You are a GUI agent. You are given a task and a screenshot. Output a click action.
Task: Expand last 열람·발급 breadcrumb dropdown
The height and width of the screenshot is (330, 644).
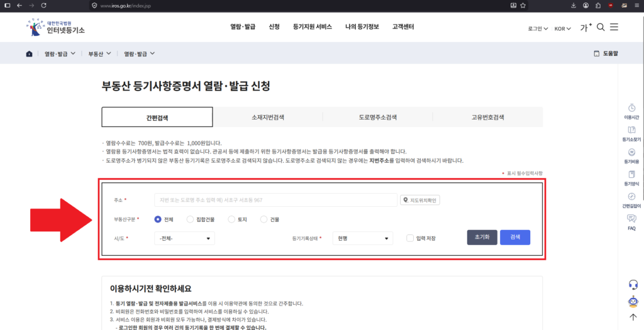coord(140,54)
